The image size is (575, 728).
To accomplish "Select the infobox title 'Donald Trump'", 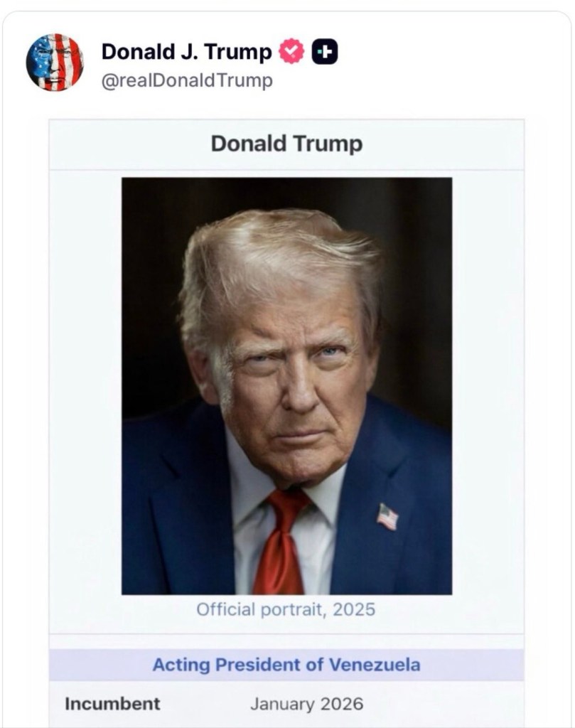I will (x=286, y=144).
